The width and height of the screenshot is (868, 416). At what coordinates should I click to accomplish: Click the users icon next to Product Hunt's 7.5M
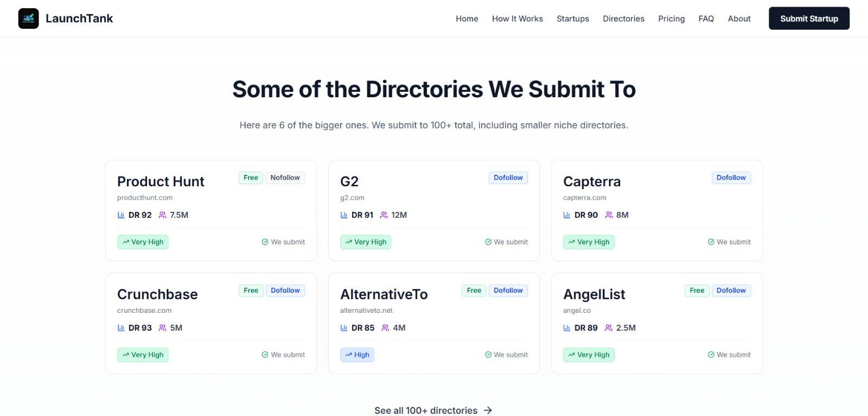pos(162,215)
